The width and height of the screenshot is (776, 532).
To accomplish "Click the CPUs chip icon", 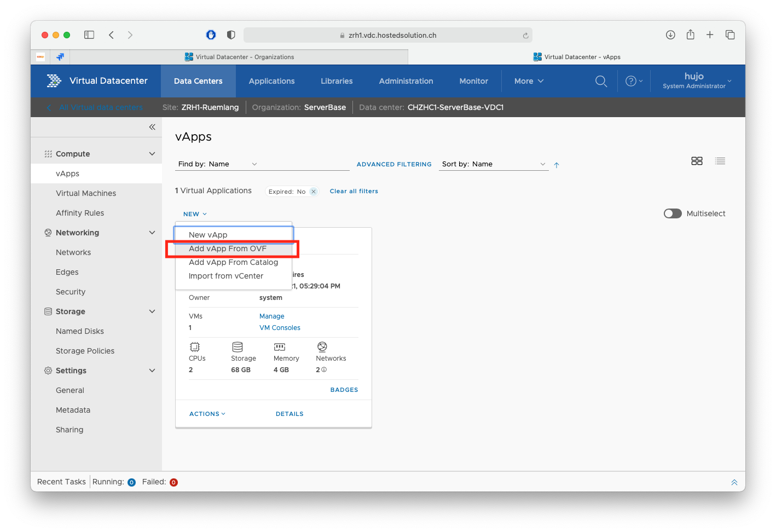I will (x=195, y=347).
